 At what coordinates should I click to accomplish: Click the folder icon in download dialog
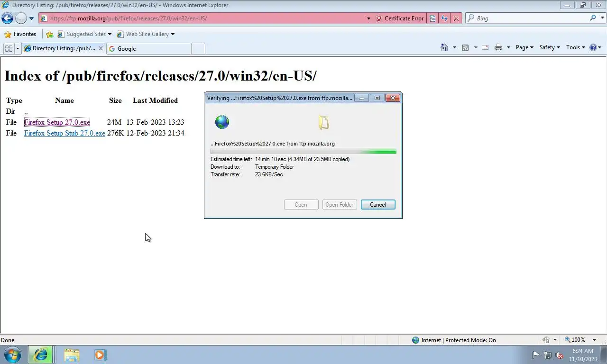323,123
